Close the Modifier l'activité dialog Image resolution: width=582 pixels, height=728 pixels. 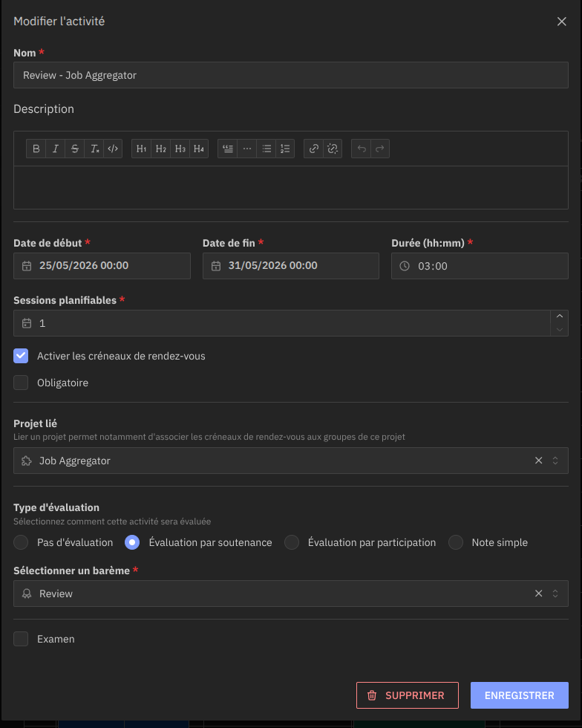(x=561, y=22)
